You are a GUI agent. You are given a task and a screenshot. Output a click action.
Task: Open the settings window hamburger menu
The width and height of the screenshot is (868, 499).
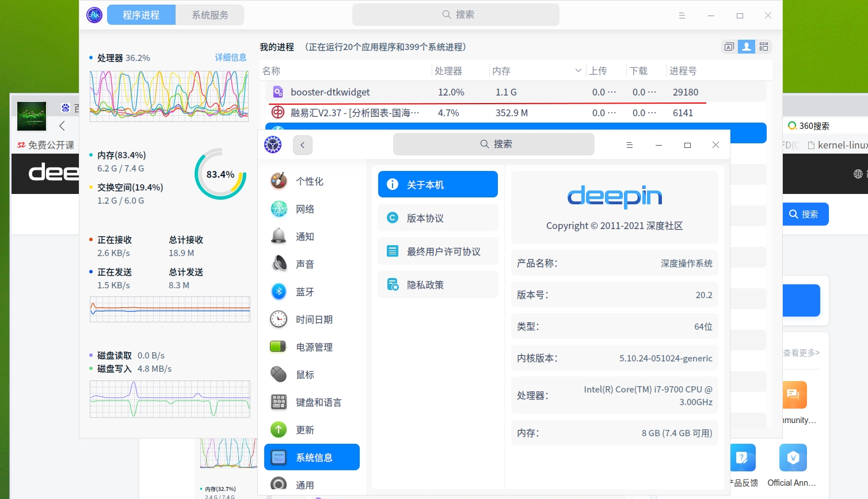[630, 145]
